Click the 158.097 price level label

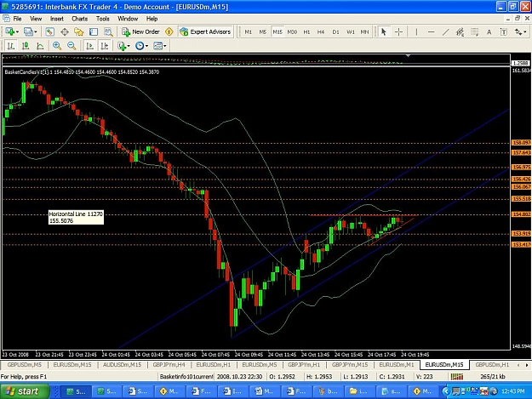(521, 143)
